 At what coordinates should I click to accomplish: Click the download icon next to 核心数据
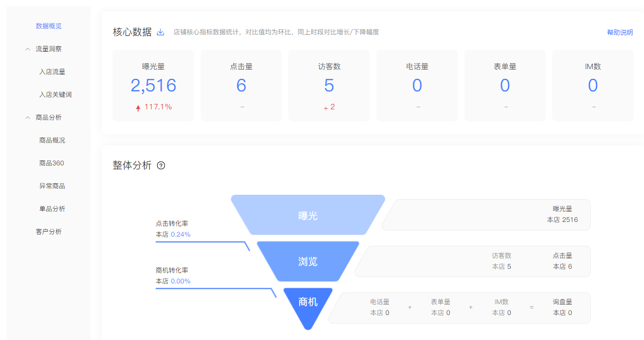coord(160,32)
